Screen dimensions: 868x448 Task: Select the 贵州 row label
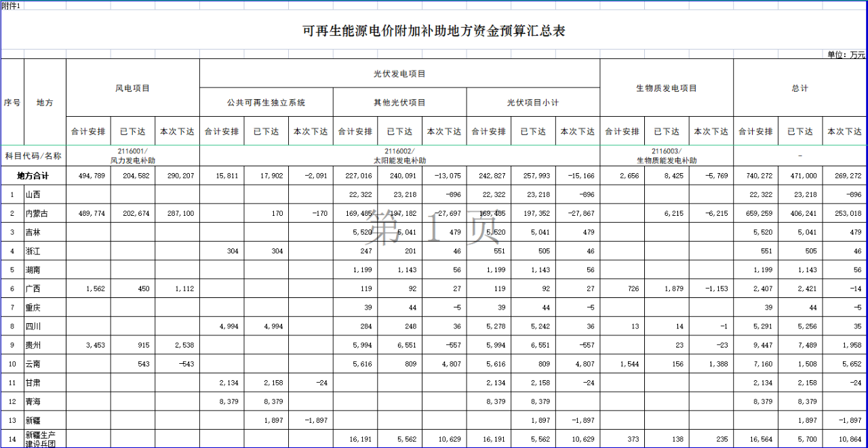(x=33, y=346)
